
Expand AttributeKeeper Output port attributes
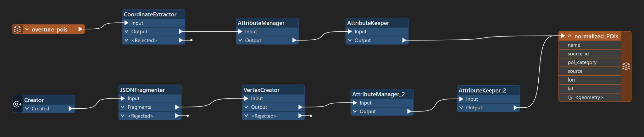tap(350, 40)
